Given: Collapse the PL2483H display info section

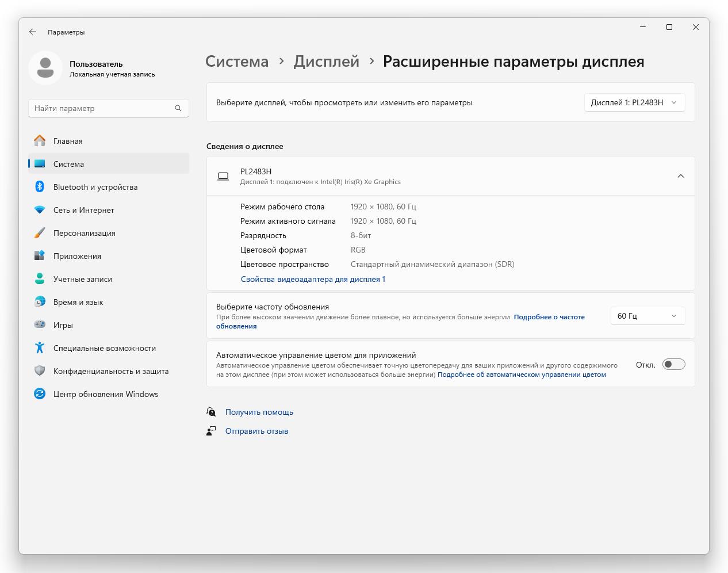Looking at the screenshot, I should [x=680, y=176].
